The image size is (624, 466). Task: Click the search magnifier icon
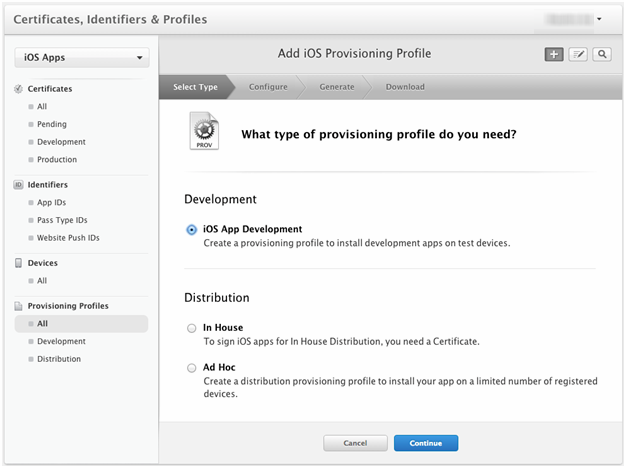coord(602,54)
